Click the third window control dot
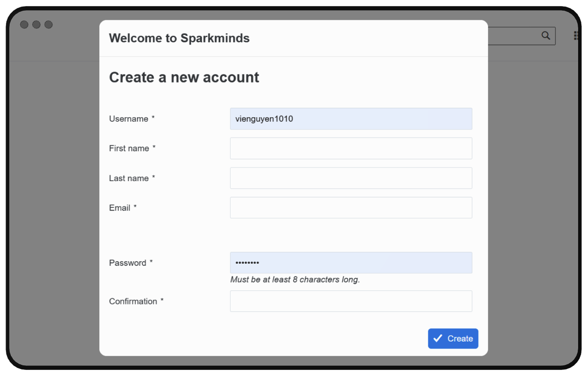The height and width of the screenshot is (377, 588). pyautogui.click(x=48, y=24)
